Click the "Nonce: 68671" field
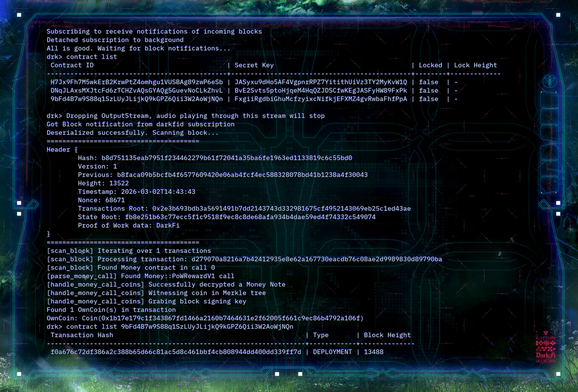 tap(101, 201)
